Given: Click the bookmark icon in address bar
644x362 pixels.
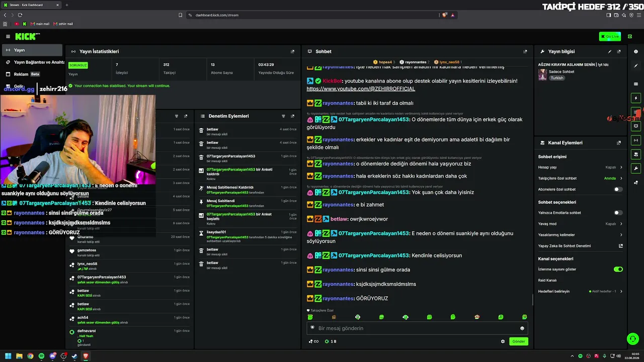Looking at the screenshot, I should (x=180, y=15).
